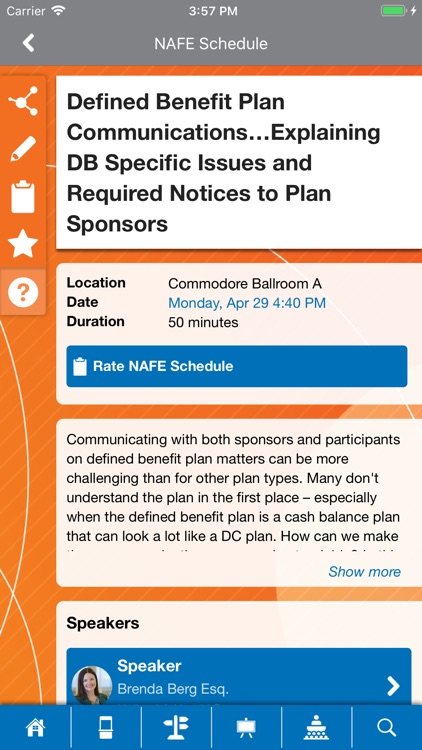Open the Brenda Berg Esq. speaker entry
Viewport: 422px width, 750px height.
(239, 676)
